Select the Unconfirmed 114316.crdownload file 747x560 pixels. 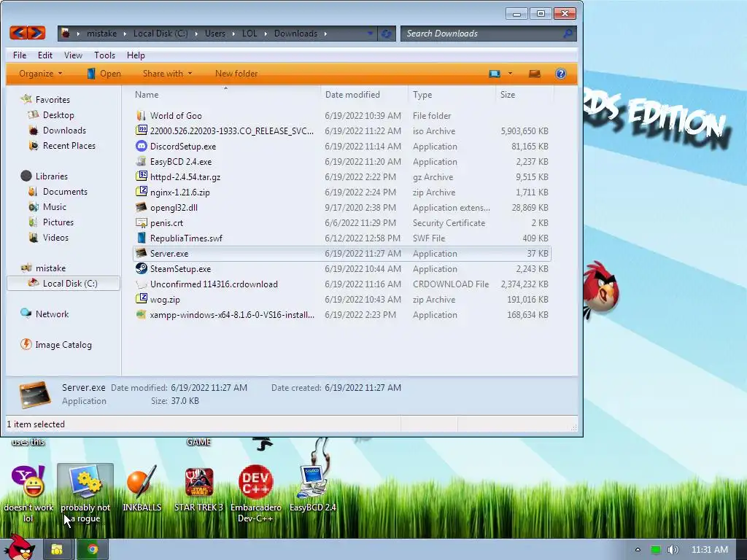coord(342,284)
